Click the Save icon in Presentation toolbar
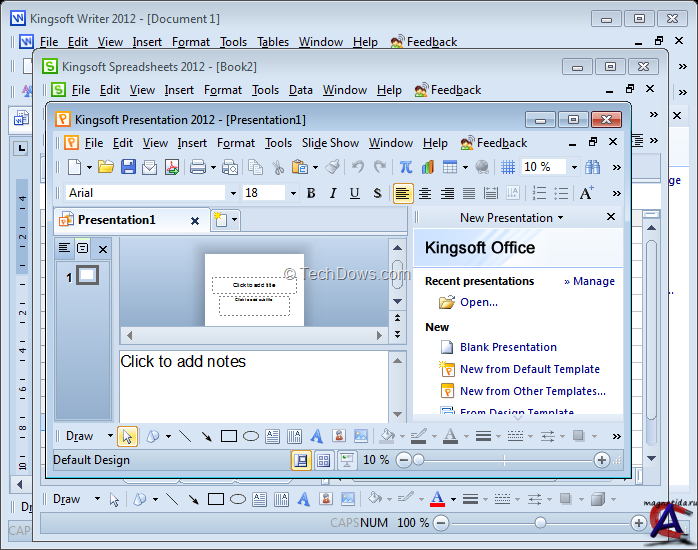This screenshot has height=550, width=698. coord(128,167)
